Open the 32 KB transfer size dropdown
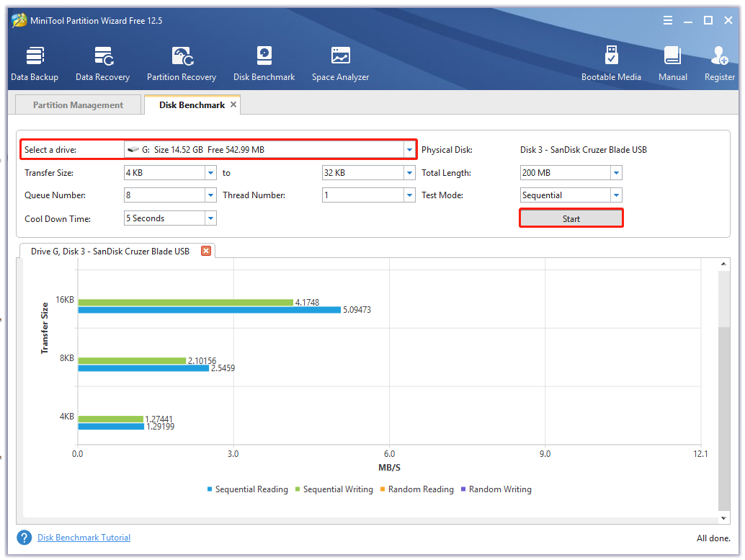This screenshot has width=745, height=560. (x=409, y=172)
